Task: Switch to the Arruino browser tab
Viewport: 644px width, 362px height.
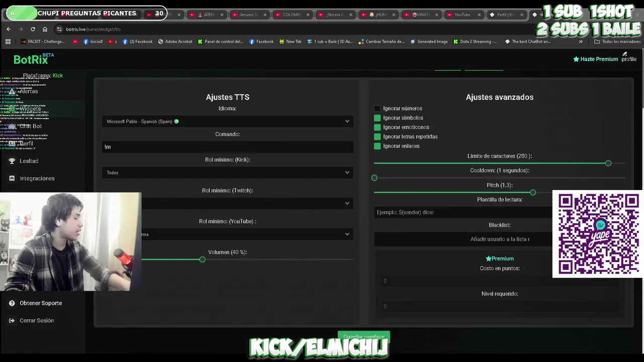Action: point(249,15)
